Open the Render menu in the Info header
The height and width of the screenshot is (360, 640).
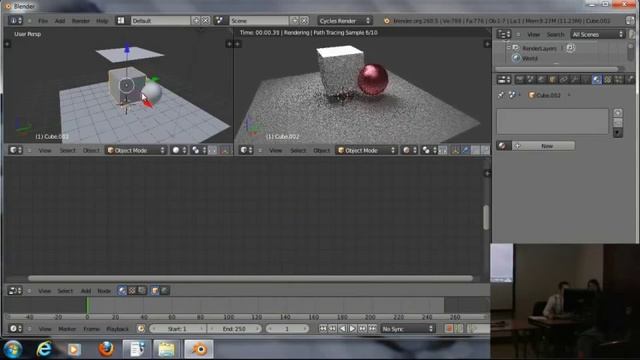pyautogui.click(x=80, y=20)
